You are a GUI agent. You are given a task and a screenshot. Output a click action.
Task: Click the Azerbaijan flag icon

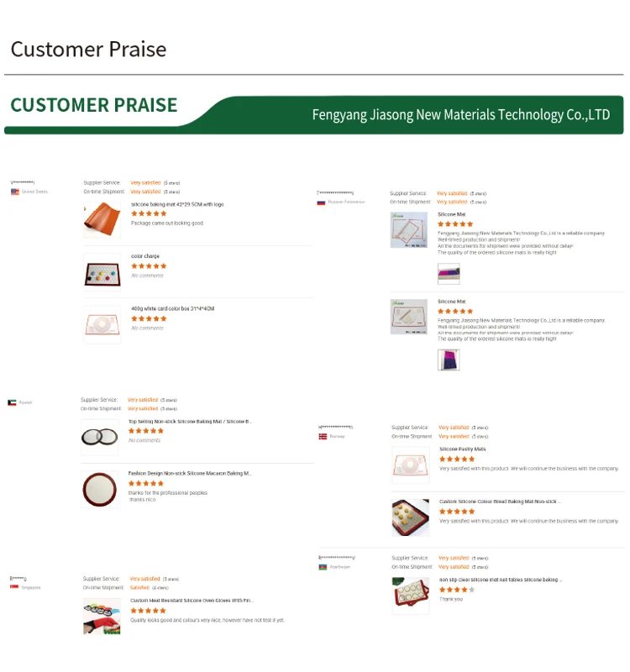point(323,567)
